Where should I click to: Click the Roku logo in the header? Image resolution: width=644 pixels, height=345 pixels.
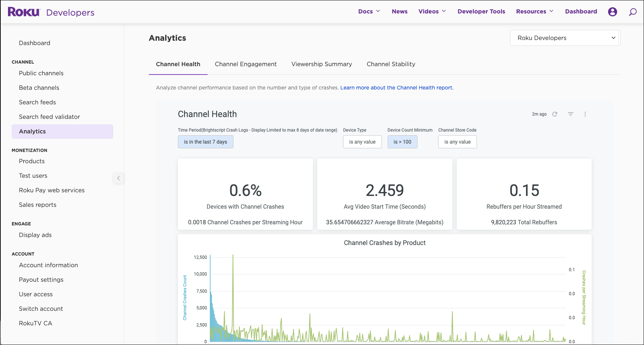click(x=24, y=12)
